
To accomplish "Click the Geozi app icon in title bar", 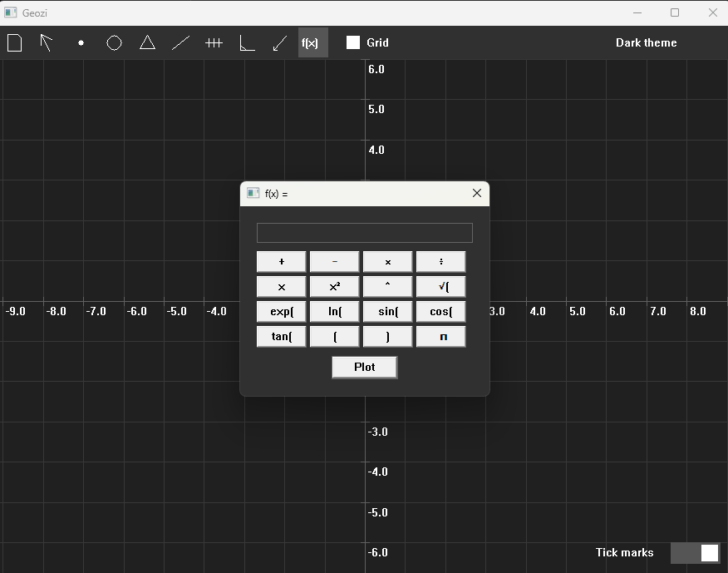I will tap(11, 12).
